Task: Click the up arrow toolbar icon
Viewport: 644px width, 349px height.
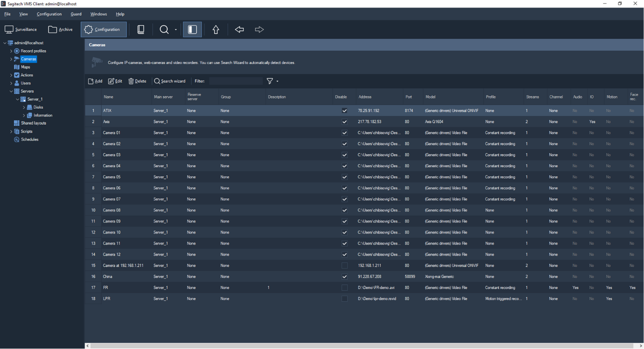Action: [x=216, y=29]
